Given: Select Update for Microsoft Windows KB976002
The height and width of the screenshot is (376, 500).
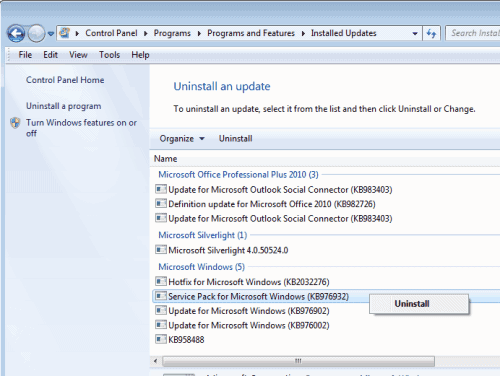Looking at the screenshot, I should pyautogui.click(x=249, y=325).
